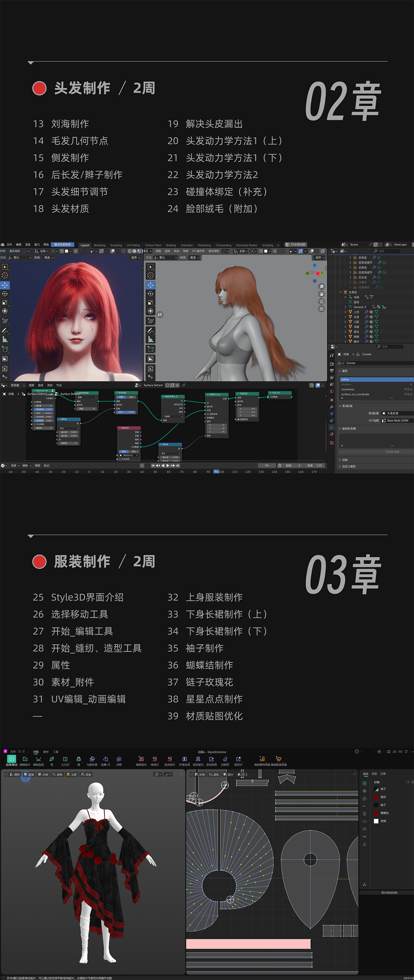414x980 pixels.
Task: Select the Move tool in Blender's render-preview viewport
Action: (x=5, y=285)
